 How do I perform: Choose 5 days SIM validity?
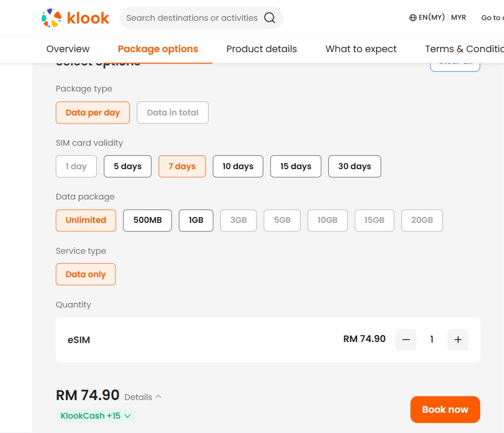pyautogui.click(x=128, y=166)
